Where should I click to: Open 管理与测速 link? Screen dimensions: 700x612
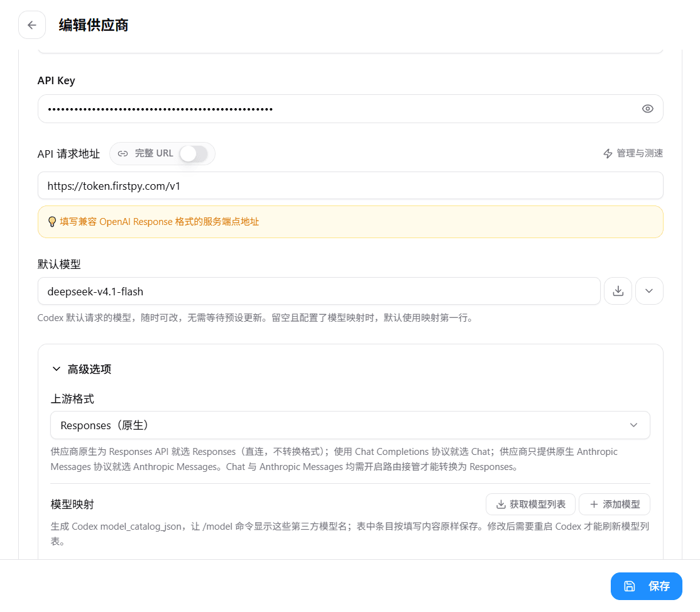click(x=633, y=153)
